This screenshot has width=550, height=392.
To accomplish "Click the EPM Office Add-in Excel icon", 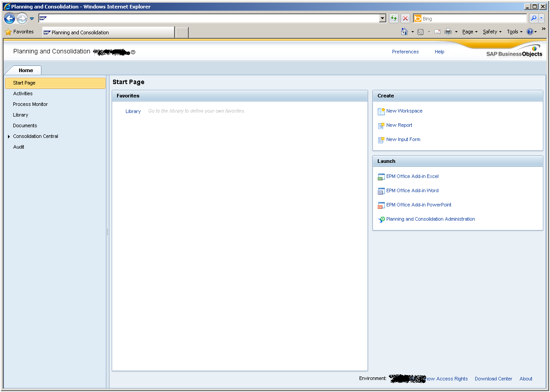I will [x=381, y=177].
